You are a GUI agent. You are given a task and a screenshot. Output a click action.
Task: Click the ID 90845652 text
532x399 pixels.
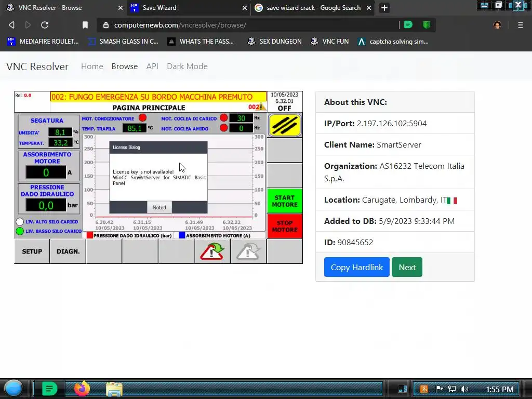point(349,242)
